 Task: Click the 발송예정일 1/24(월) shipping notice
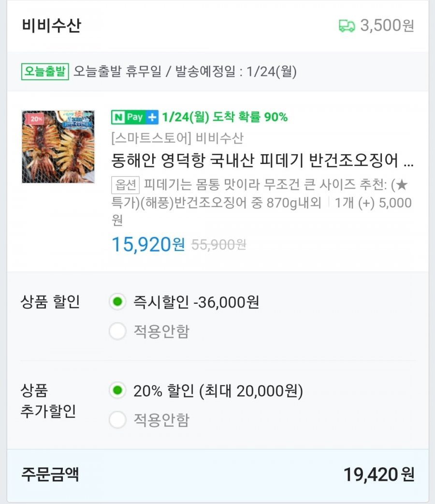coord(235,72)
